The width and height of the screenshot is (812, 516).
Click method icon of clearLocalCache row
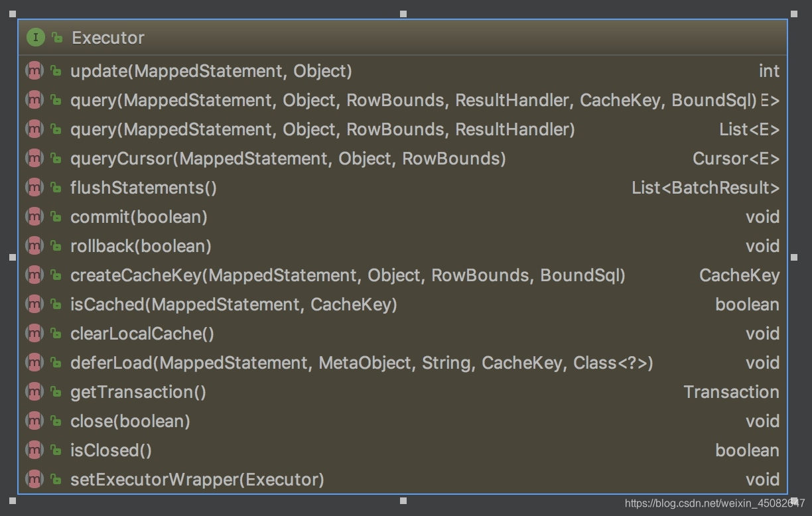coord(34,333)
